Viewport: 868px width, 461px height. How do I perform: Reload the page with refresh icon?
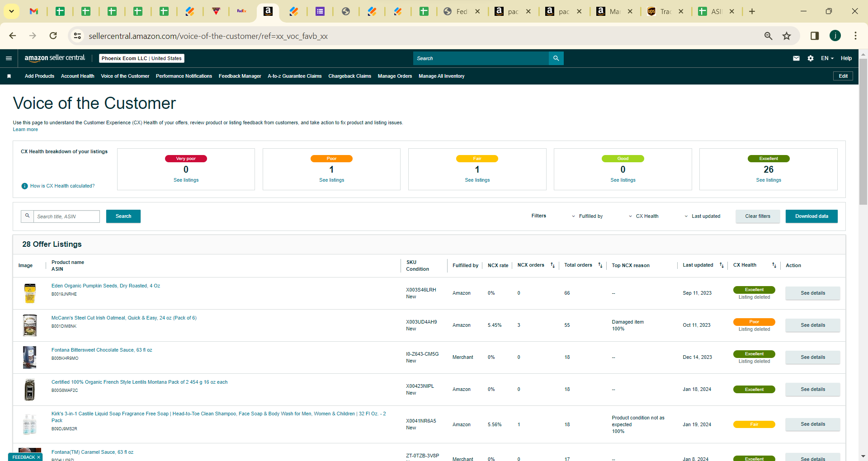click(x=53, y=36)
